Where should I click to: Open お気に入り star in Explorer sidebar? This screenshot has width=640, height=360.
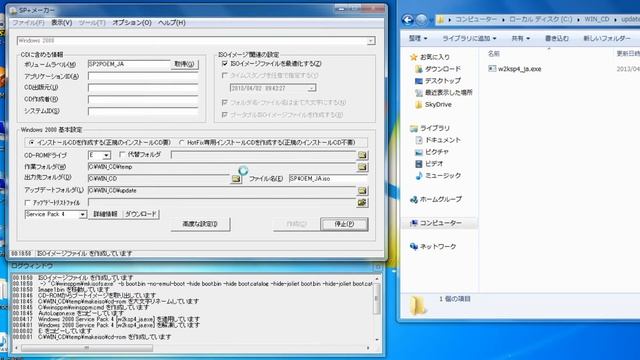pyautogui.click(x=413, y=57)
